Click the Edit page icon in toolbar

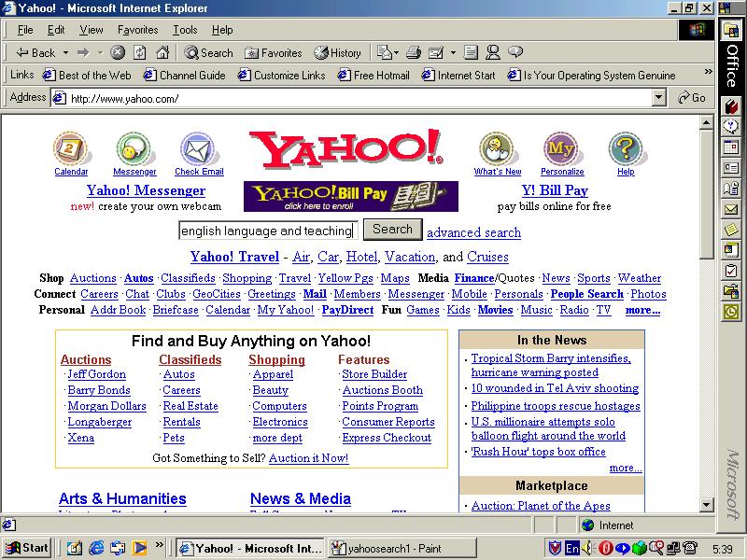436,52
